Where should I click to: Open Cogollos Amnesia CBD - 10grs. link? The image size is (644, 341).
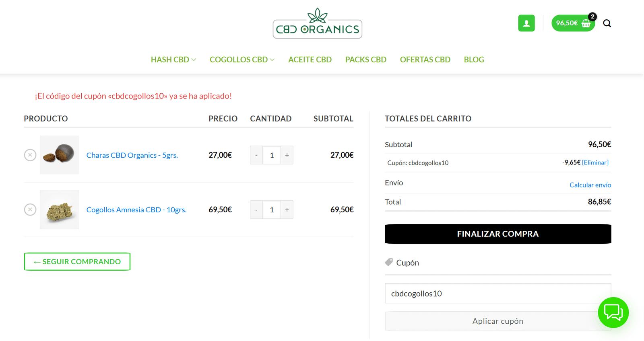point(136,210)
